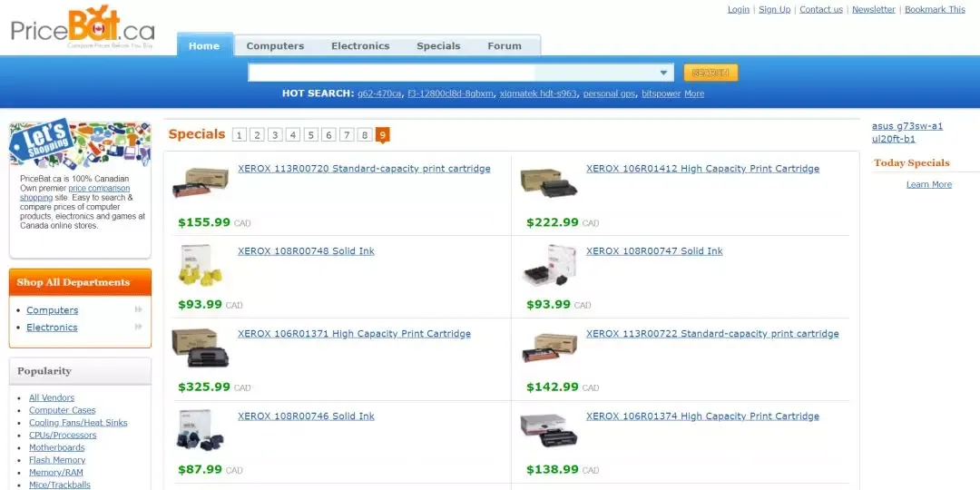This screenshot has width=980, height=490.
Task: Open the Newsletter link
Action: tap(874, 9)
